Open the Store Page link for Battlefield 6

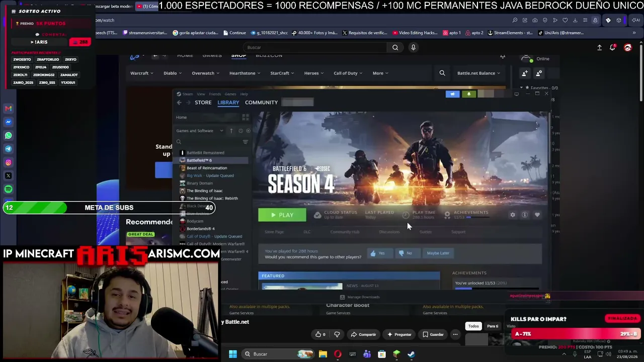coord(274,232)
